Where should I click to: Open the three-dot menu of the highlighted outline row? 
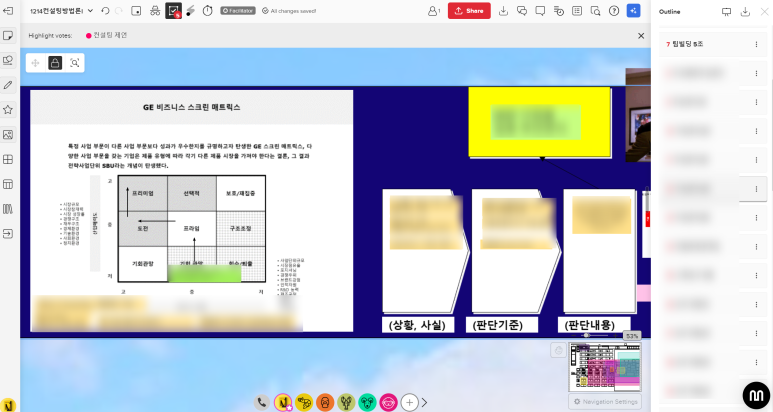(x=756, y=189)
